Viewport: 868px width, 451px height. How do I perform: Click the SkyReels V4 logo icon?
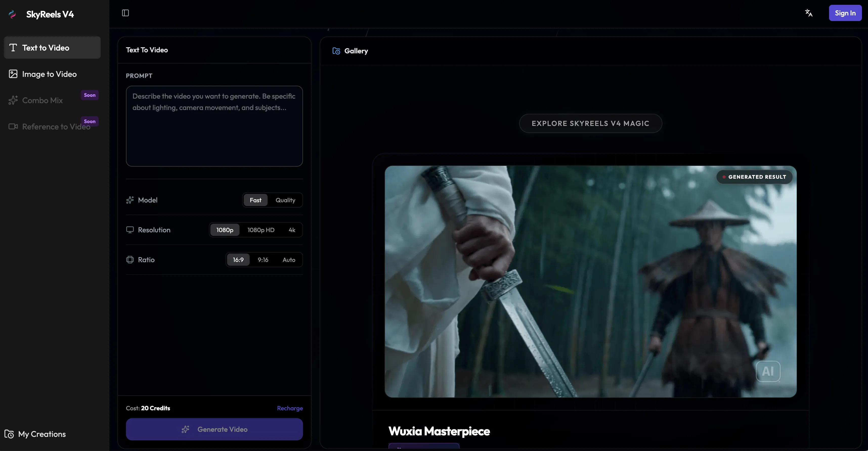[x=12, y=14]
